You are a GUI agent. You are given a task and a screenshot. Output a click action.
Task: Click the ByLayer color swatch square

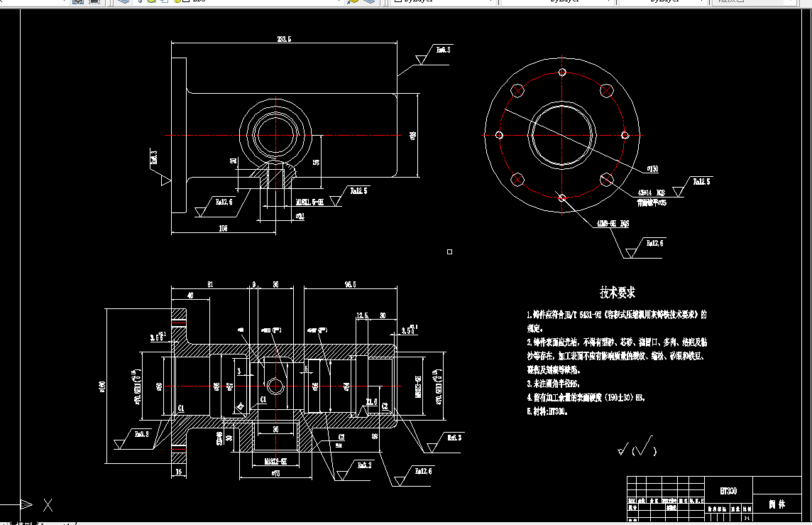(x=397, y=2)
